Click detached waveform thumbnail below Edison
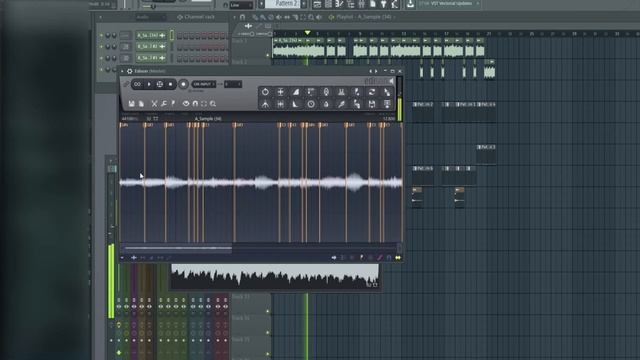The width and height of the screenshot is (640, 360). click(x=275, y=277)
